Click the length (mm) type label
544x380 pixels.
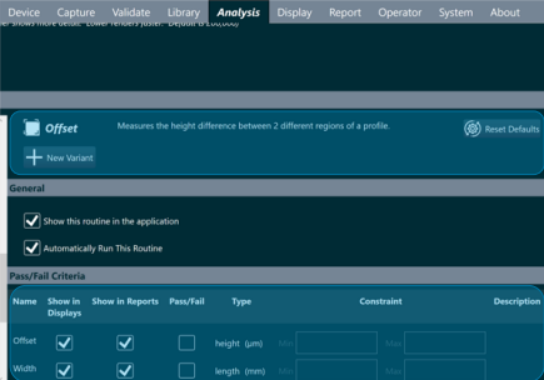[x=240, y=371]
